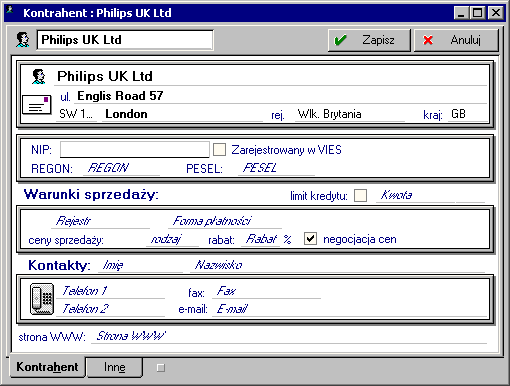This screenshot has height=386, width=510.
Task: Switch to the Inne tab
Action: coord(115,367)
